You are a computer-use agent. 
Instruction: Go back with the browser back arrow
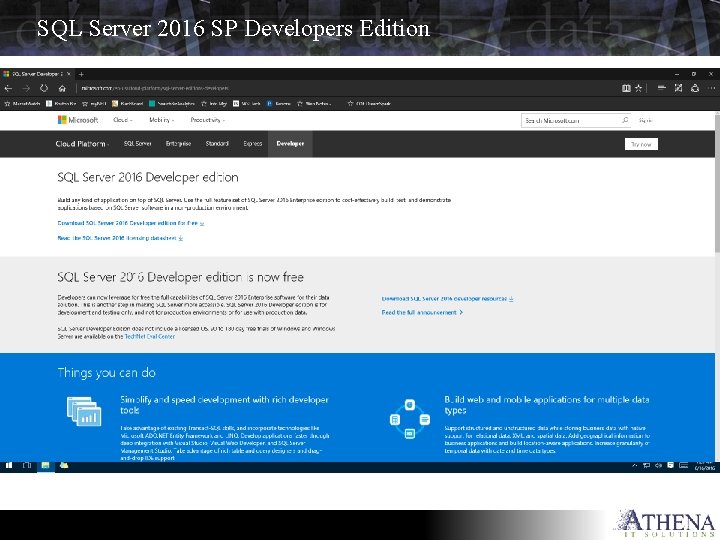[8, 88]
